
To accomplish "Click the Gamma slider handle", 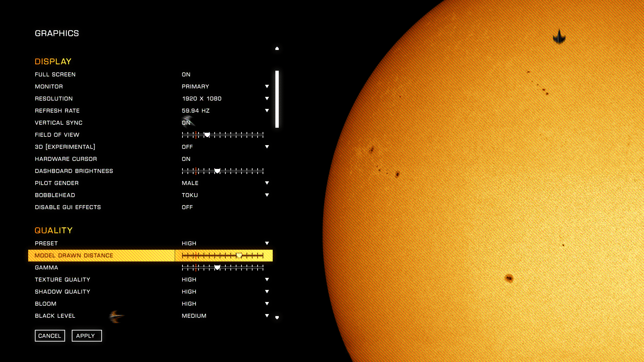I will [x=217, y=267].
